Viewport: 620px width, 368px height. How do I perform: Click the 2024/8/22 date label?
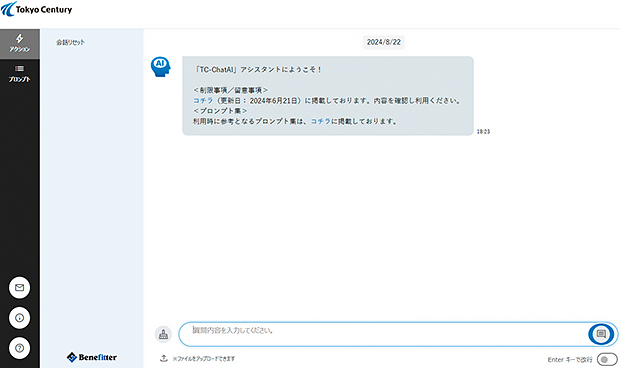pyautogui.click(x=384, y=42)
